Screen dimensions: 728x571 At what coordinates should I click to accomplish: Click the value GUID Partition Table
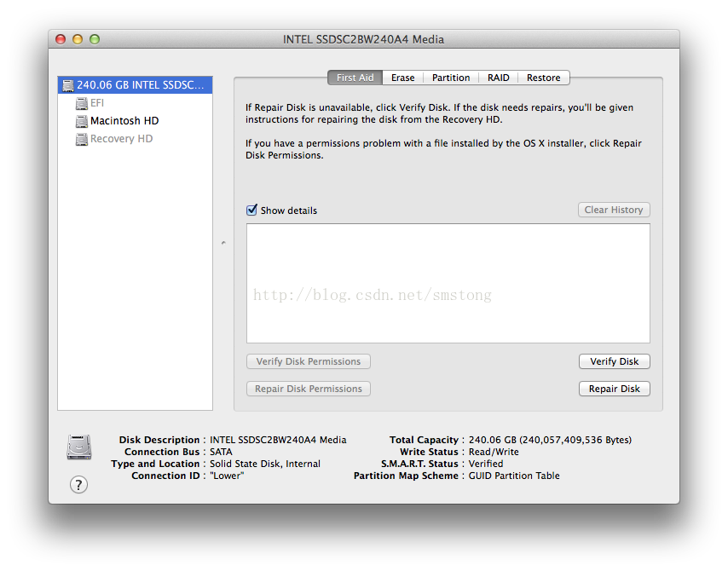[514, 476]
